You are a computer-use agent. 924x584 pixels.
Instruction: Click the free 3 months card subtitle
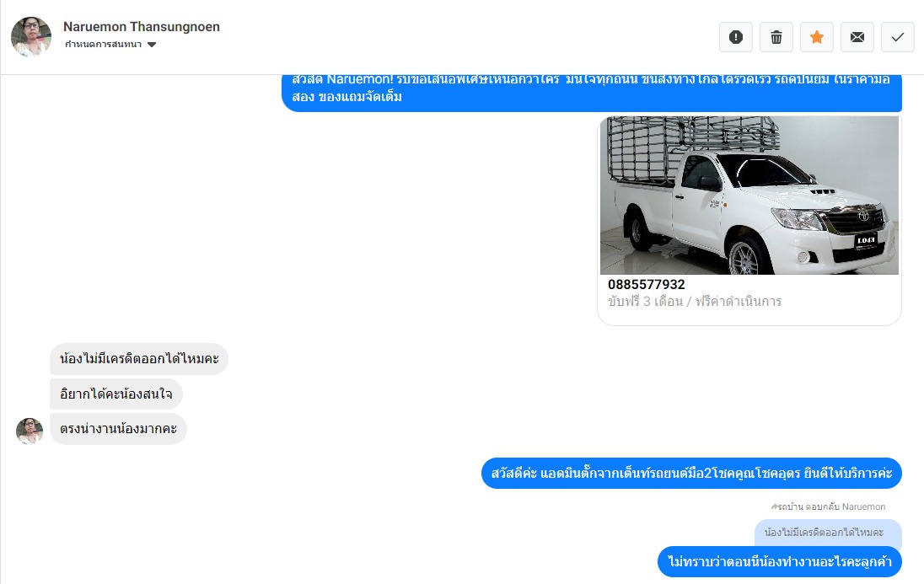[695, 301]
